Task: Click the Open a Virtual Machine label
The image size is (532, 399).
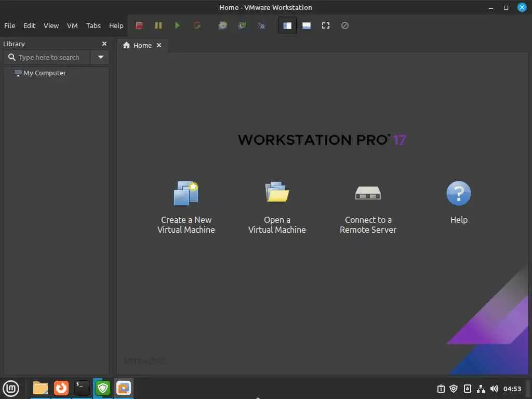Action: (277, 224)
